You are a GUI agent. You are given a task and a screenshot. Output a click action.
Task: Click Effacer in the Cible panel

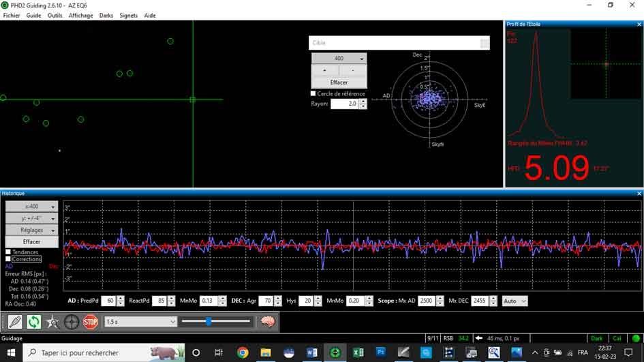tap(339, 82)
